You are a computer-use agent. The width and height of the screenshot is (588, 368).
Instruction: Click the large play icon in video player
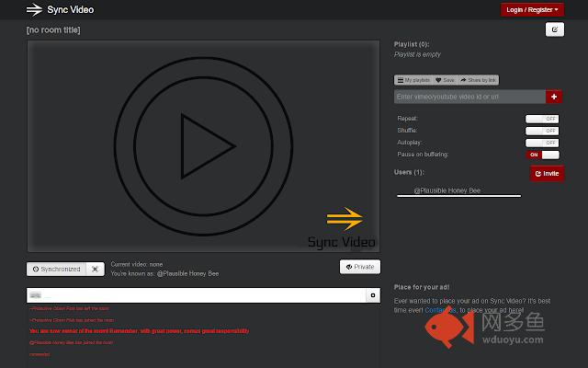tap(203, 144)
